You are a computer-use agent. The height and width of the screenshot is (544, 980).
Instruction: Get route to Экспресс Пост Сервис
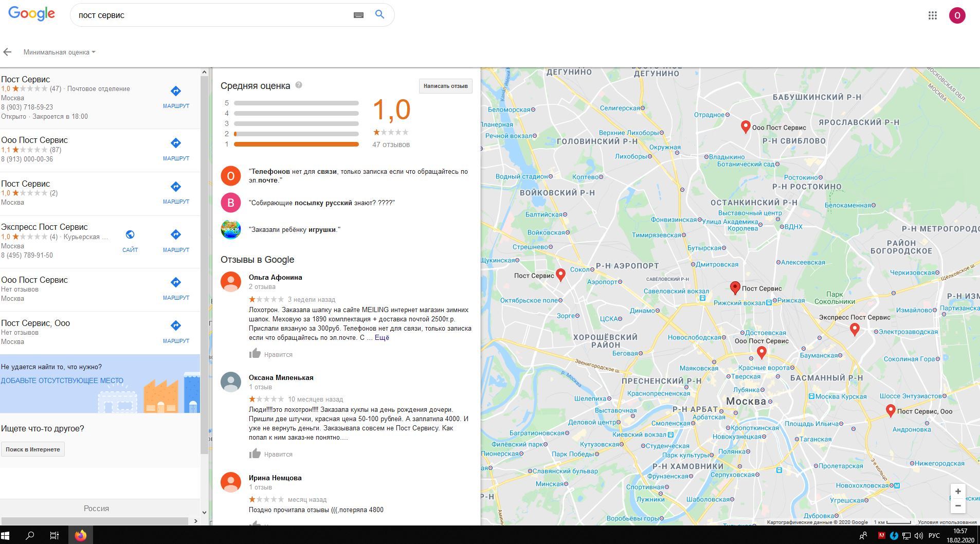(x=176, y=241)
